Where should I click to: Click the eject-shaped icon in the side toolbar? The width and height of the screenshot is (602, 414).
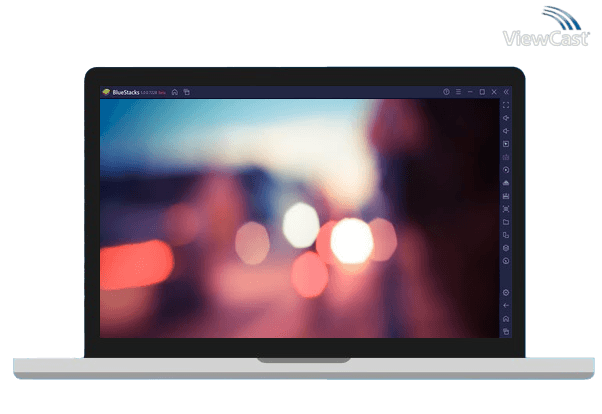(x=506, y=183)
